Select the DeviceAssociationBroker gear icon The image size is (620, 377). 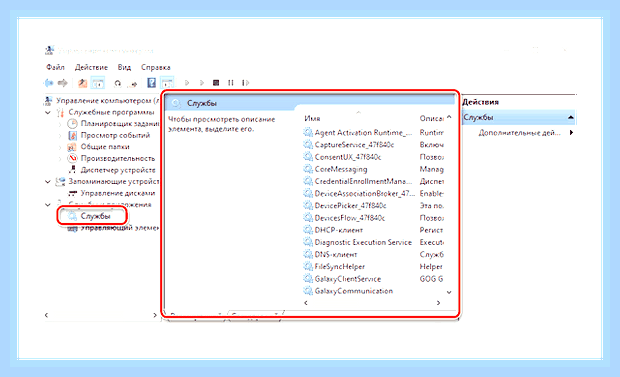tap(308, 194)
